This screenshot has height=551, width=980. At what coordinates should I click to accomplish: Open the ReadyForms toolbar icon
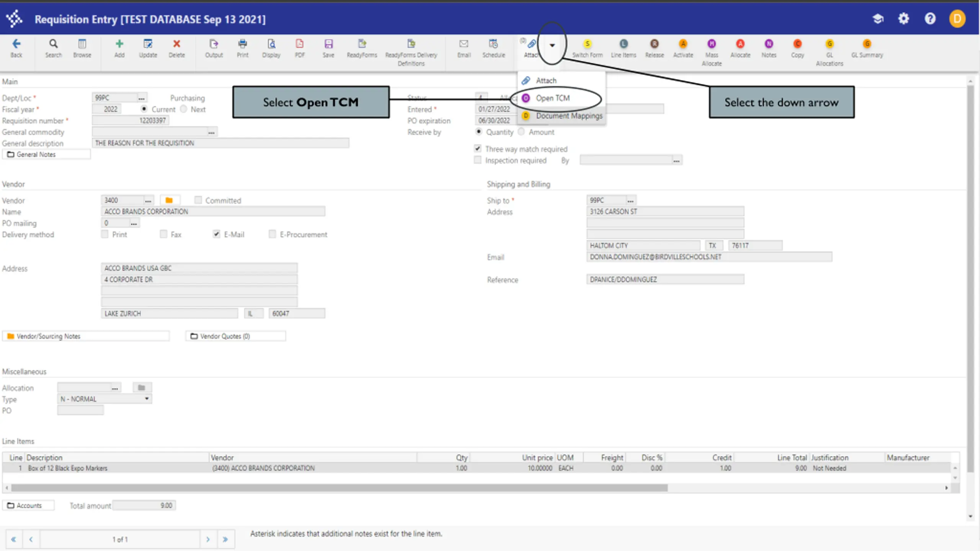(x=362, y=44)
